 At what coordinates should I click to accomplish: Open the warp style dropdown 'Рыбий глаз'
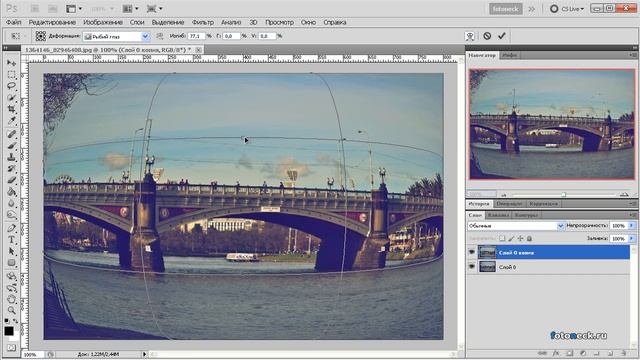click(x=116, y=37)
